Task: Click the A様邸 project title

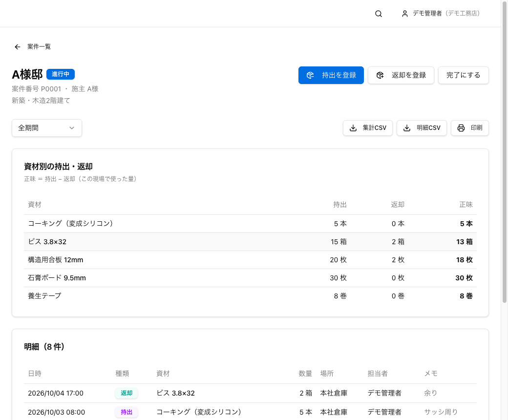Action: 27,75
